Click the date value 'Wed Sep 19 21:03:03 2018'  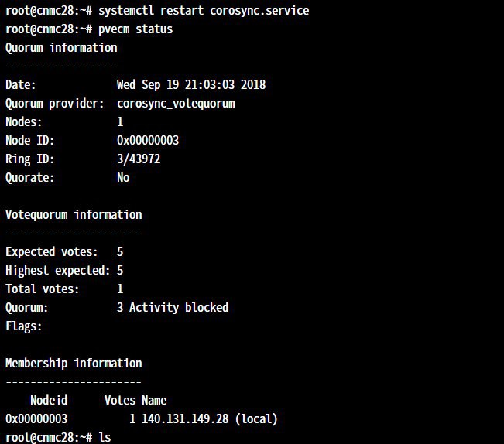pos(191,85)
